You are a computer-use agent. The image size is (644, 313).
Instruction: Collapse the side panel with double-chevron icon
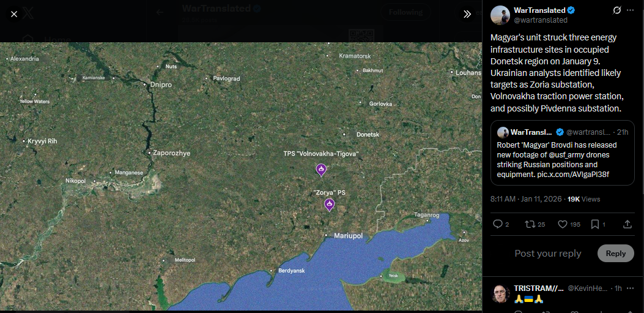pyautogui.click(x=467, y=14)
